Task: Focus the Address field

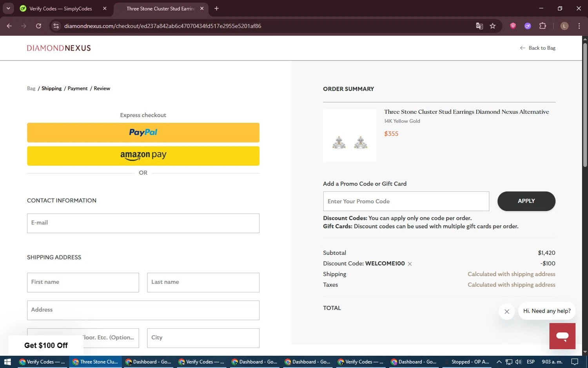Action: [x=143, y=310]
